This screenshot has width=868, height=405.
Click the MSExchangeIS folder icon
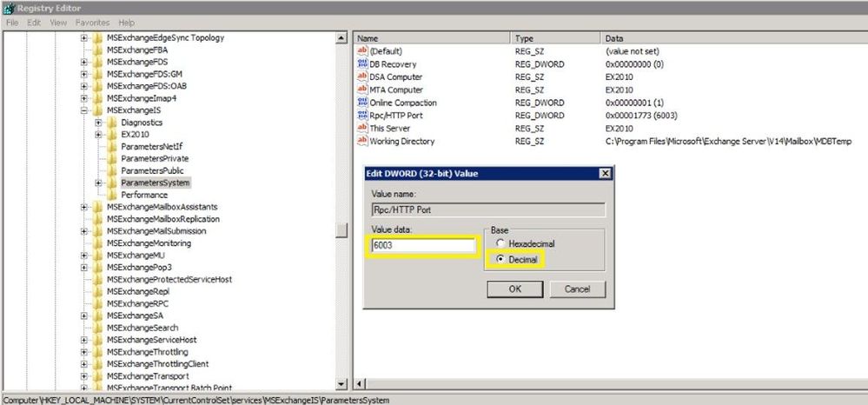pyautogui.click(x=97, y=110)
